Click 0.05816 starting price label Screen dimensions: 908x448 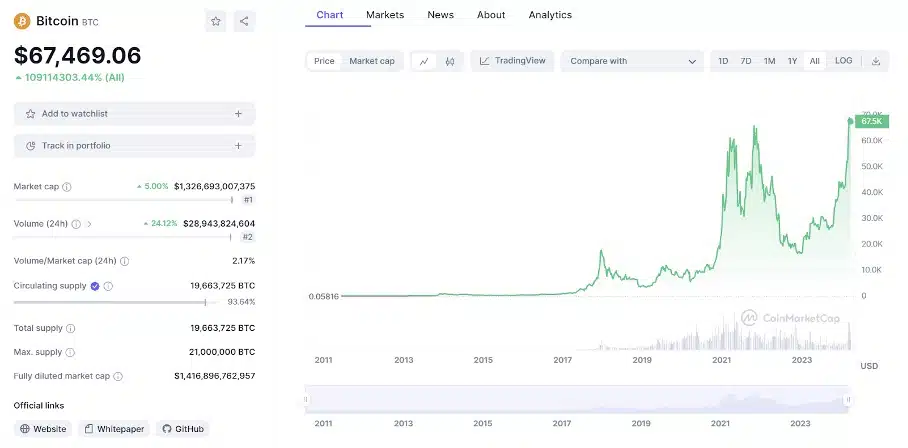pos(324,296)
